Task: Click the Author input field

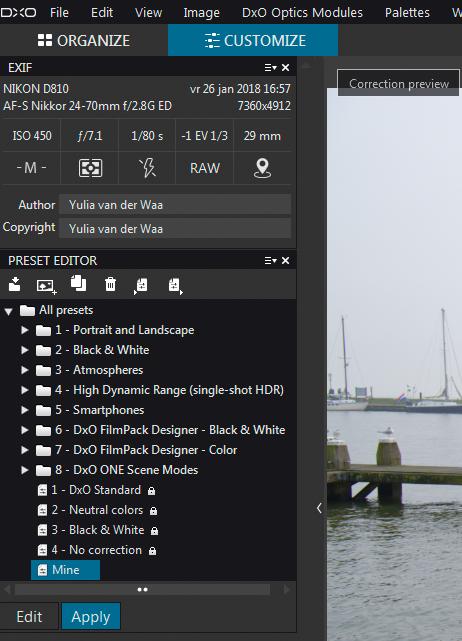Action: click(x=175, y=204)
